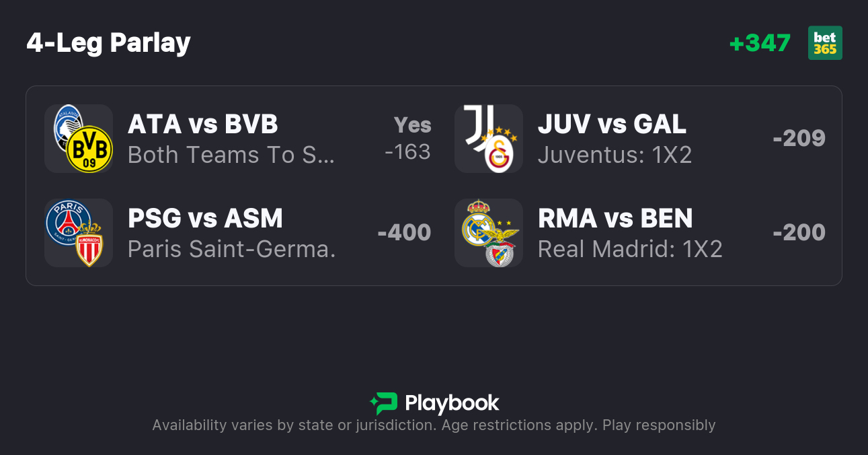Click the Borussia Dortmund BVB logo
Screen dimensions: 868x455
coord(89,149)
